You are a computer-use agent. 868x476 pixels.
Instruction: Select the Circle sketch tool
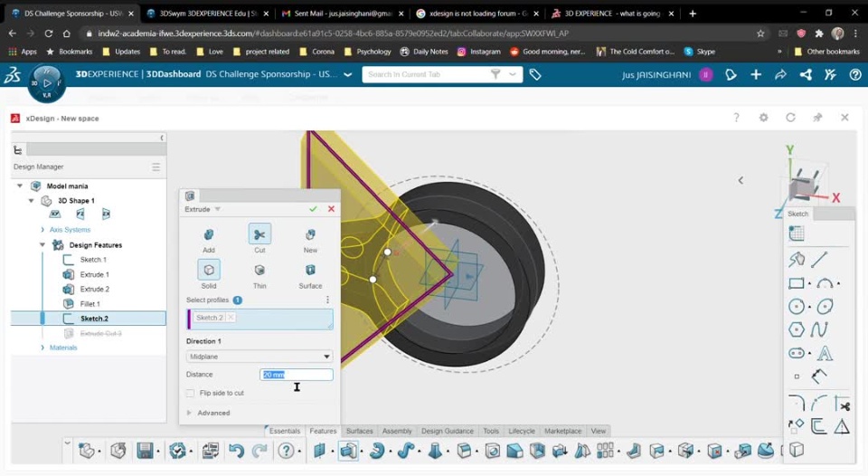[796, 307]
